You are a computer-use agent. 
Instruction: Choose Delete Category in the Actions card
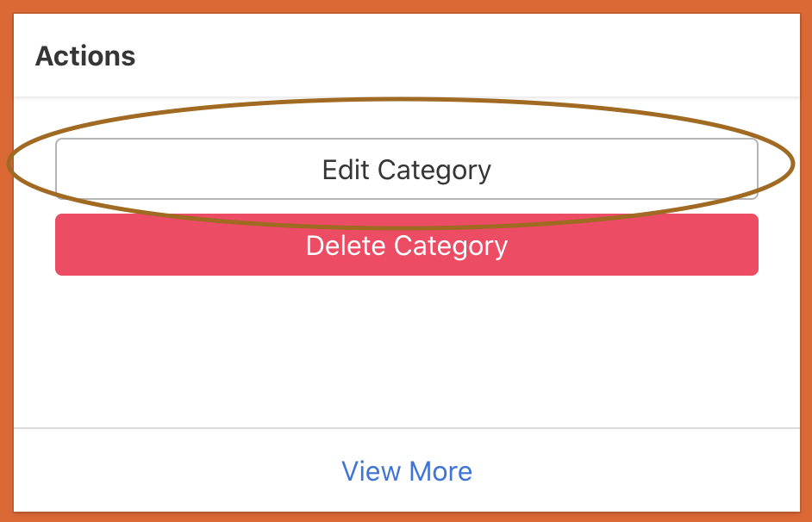406,245
